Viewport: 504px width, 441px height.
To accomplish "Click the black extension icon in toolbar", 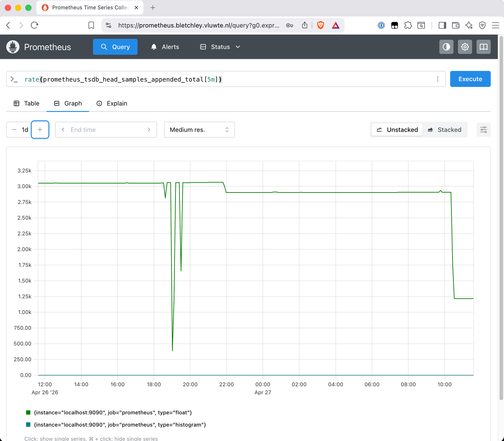I will [395, 25].
